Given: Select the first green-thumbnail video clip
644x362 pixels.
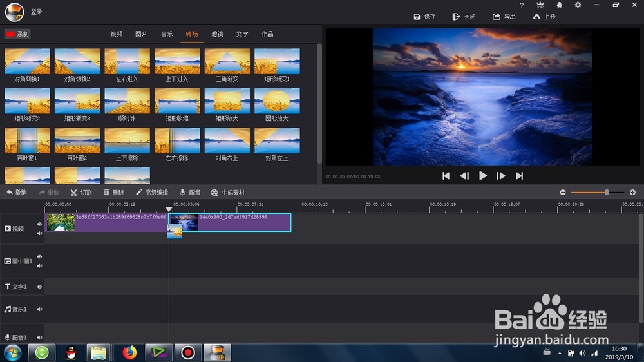Looking at the screenshot, I should coord(106,222).
